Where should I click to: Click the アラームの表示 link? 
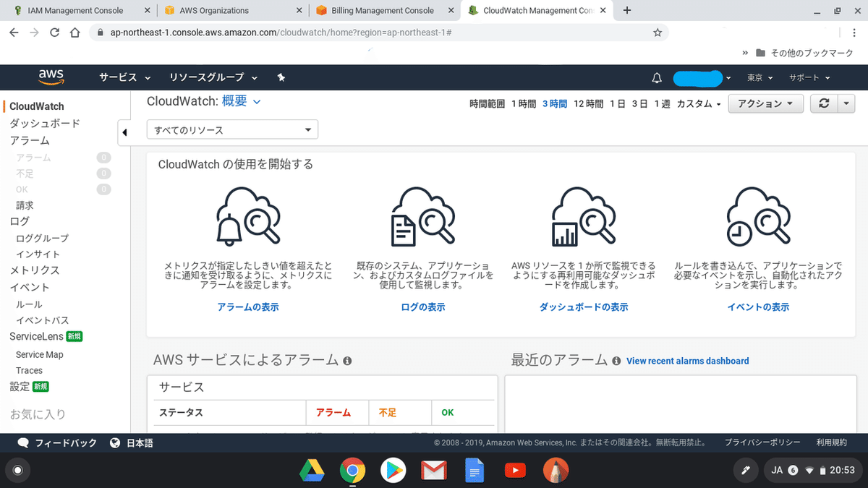pyautogui.click(x=248, y=307)
